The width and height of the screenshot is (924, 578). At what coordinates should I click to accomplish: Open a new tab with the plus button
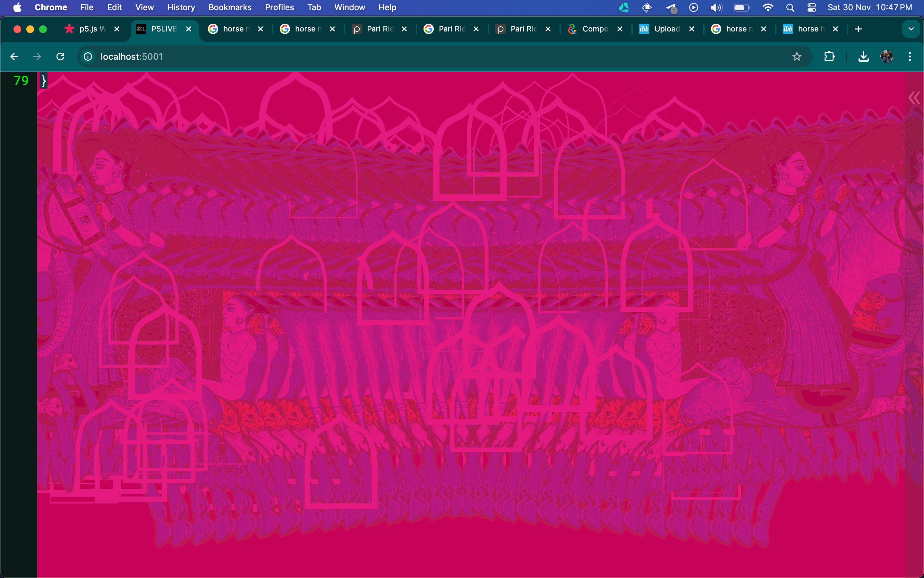pyautogui.click(x=858, y=29)
